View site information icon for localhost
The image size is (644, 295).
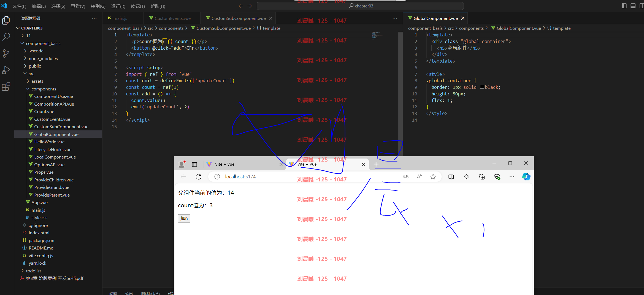pos(217,177)
